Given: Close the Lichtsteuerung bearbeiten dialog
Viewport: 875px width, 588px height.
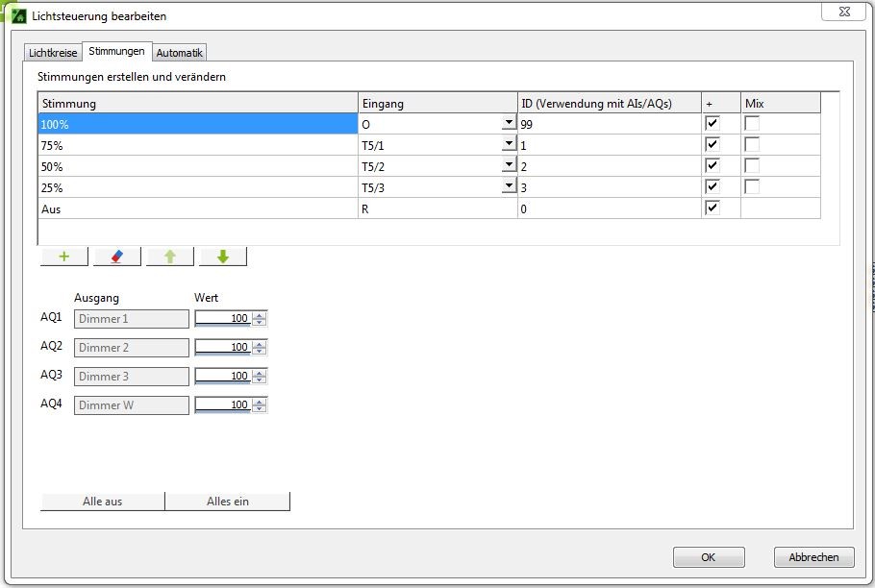Looking at the screenshot, I should 844,12.
